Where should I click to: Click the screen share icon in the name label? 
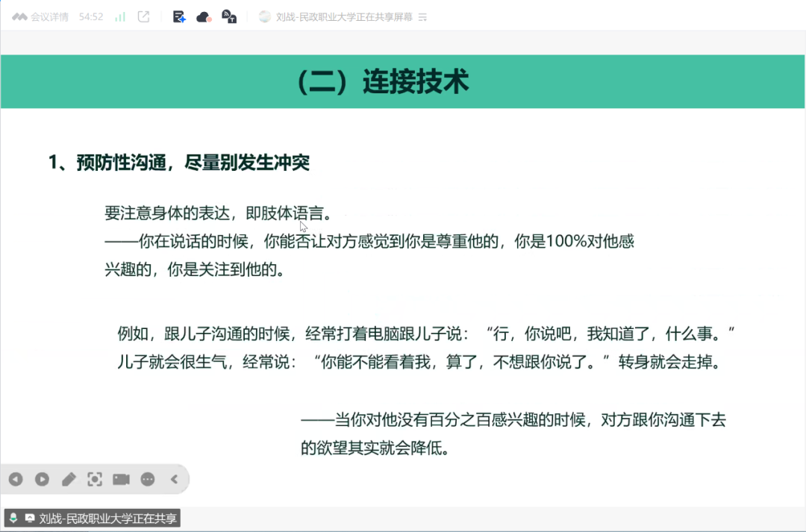(30, 518)
